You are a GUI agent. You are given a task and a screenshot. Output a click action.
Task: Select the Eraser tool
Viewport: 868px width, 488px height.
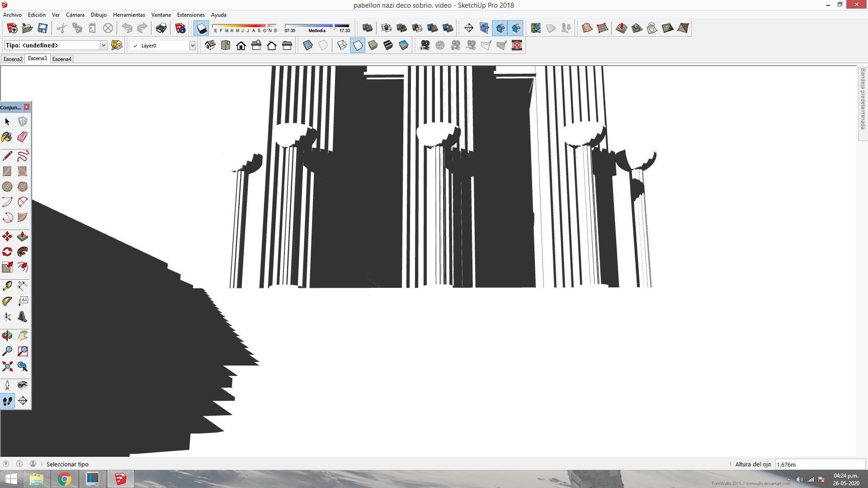click(x=22, y=137)
